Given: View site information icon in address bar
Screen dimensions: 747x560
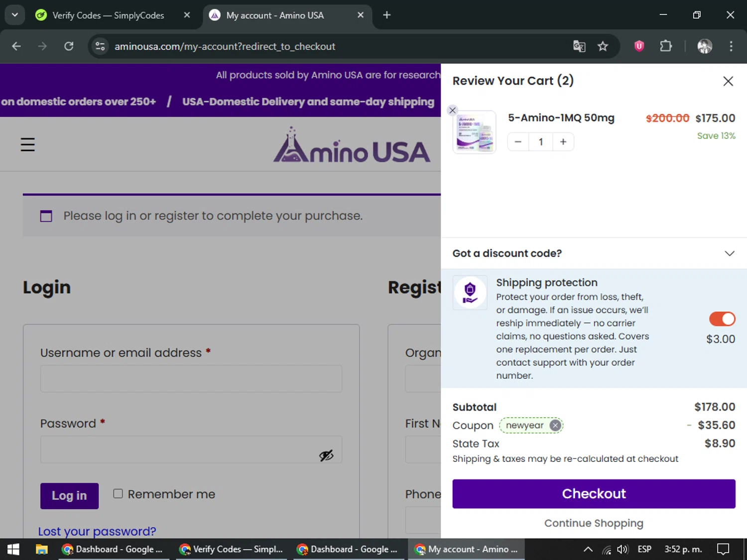Looking at the screenshot, I should [x=100, y=46].
